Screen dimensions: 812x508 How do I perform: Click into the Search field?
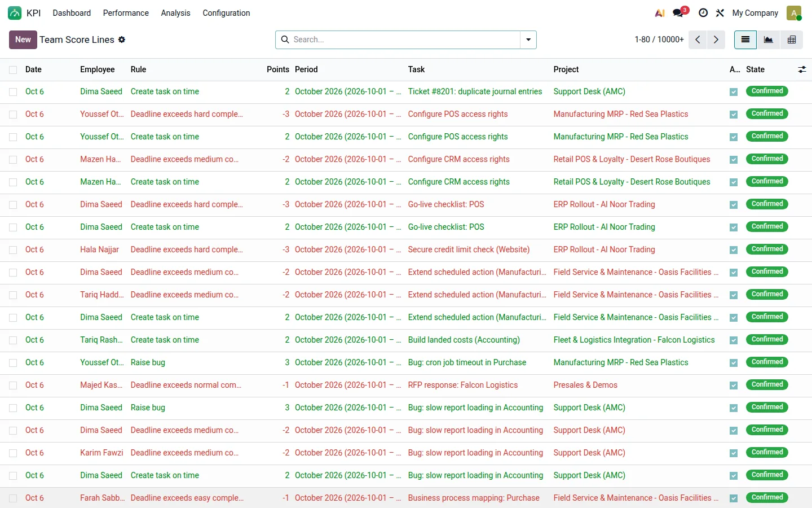click(x=405, y=40)
